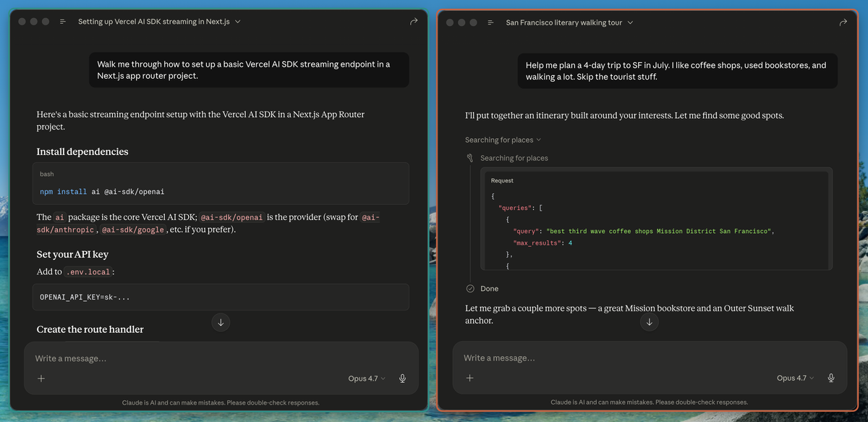Click the 'Done' status text

pos(489,288)
